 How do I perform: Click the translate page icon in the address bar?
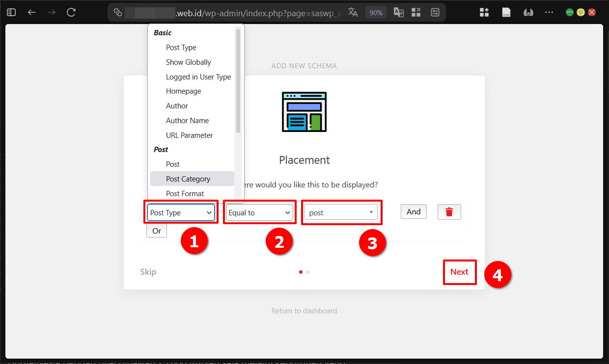(353, 12)
